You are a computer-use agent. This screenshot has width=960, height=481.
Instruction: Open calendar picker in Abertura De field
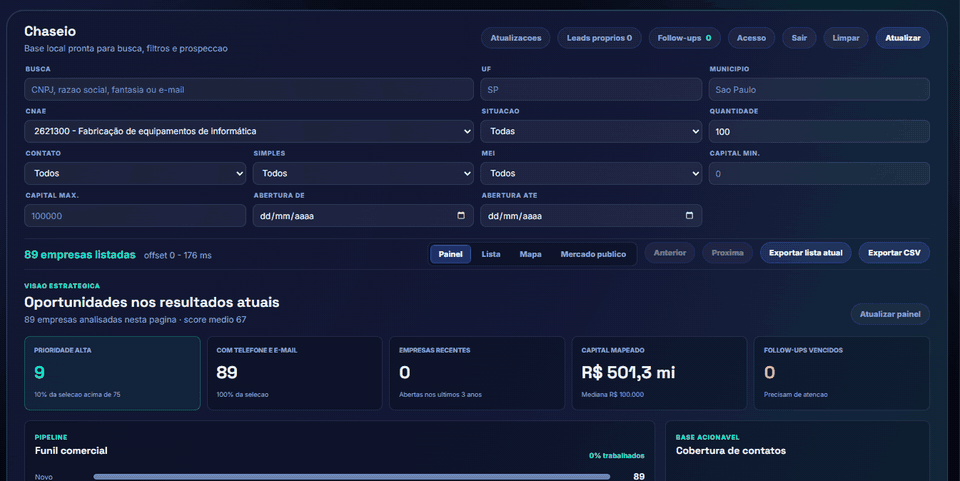point(461,215)
